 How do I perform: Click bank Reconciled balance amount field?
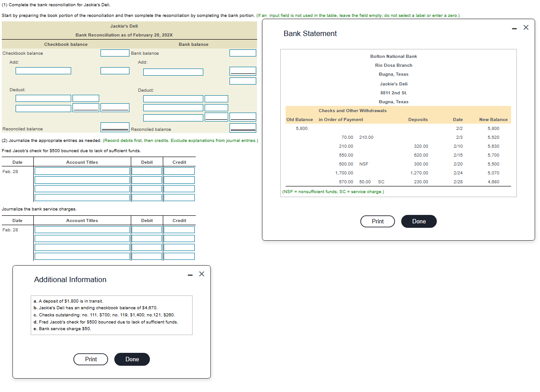pyautogui.click(x=243, y=128)
